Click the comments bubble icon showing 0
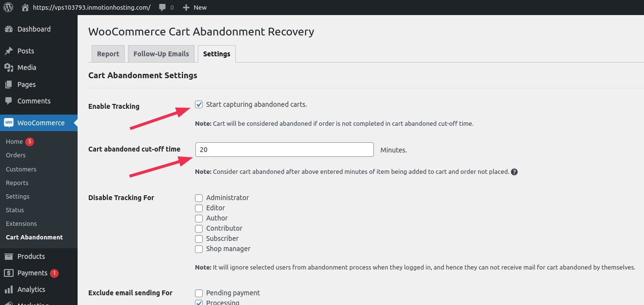Screen dimensions: 644x305 coord(162,7)
